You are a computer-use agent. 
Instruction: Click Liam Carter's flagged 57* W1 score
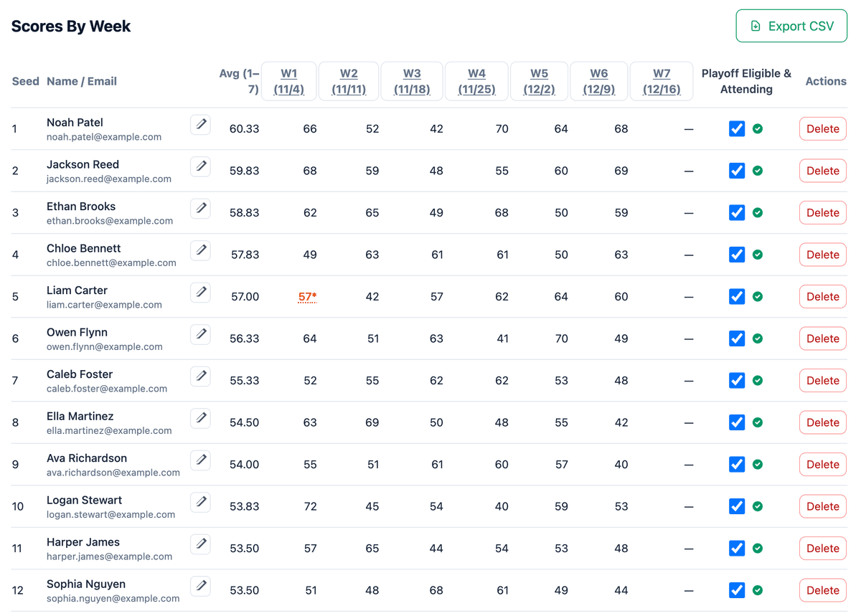click(x=307, y=297)
